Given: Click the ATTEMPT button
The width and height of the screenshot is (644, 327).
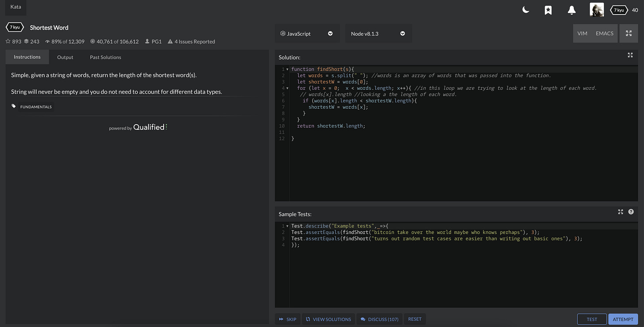Looking at the screenshot, I should pyautogui.click(x=623, y=319).
